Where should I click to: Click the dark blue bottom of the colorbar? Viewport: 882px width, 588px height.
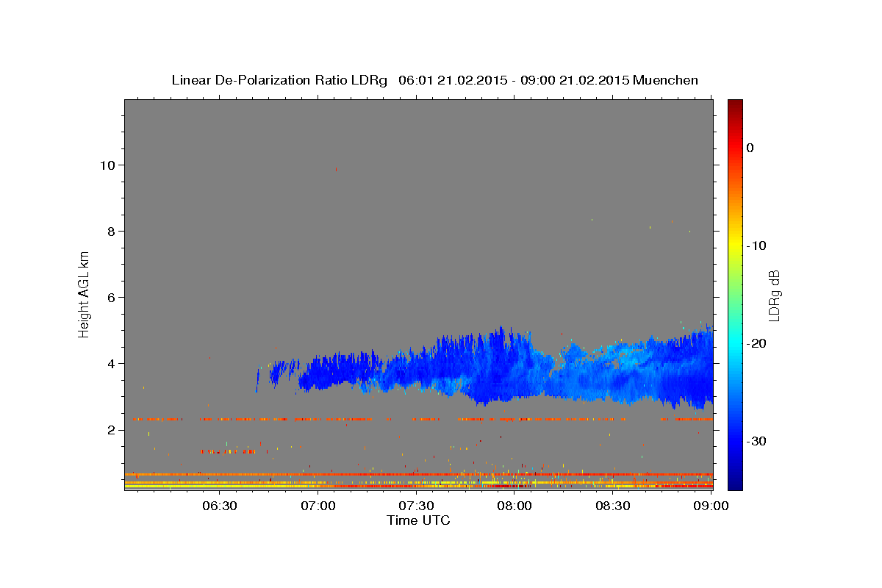pos(735,481)
